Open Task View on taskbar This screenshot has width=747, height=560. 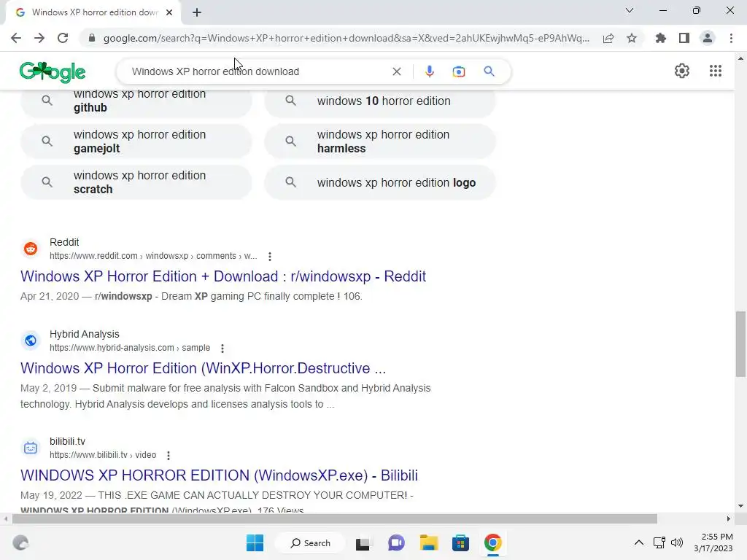(x=363, y=542)
